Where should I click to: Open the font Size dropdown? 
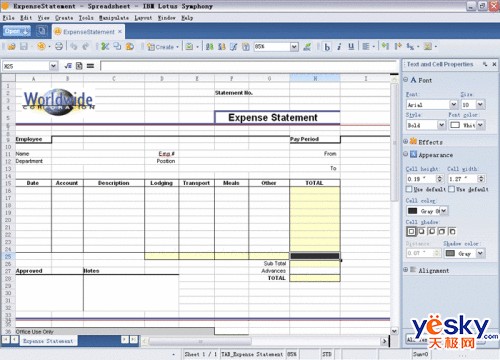[480, 105]
